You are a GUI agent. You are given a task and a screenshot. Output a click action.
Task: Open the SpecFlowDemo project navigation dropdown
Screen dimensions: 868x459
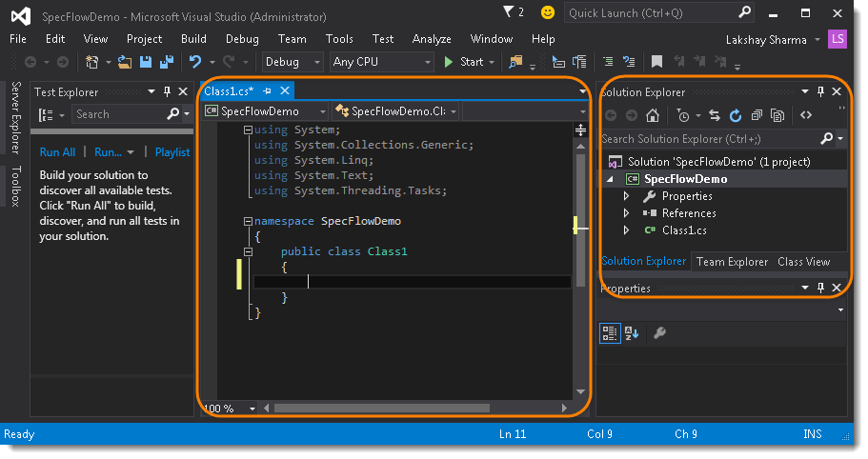pyautogui.click(x=266, y=111)
